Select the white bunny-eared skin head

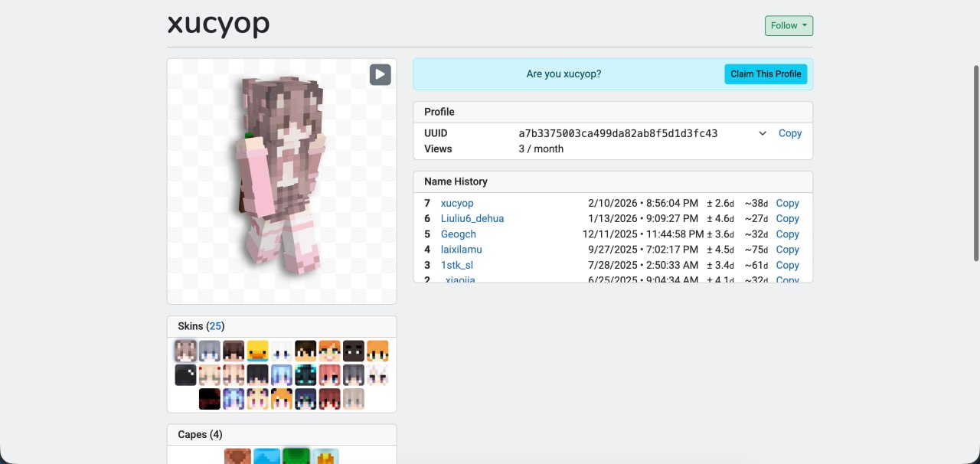pos(377,375)
